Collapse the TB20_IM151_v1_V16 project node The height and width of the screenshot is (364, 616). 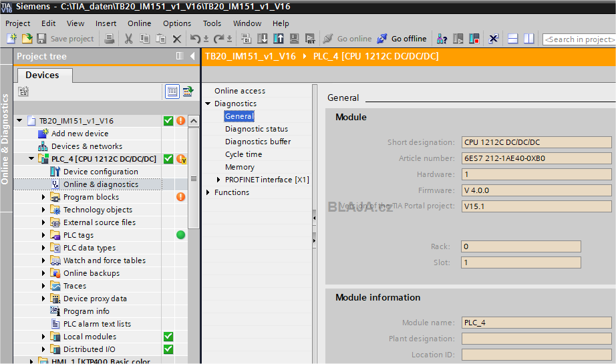click(19, 120)
